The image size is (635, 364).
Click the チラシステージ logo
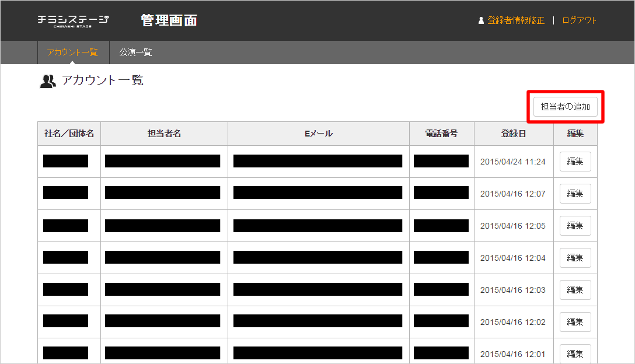coord(73,20)
